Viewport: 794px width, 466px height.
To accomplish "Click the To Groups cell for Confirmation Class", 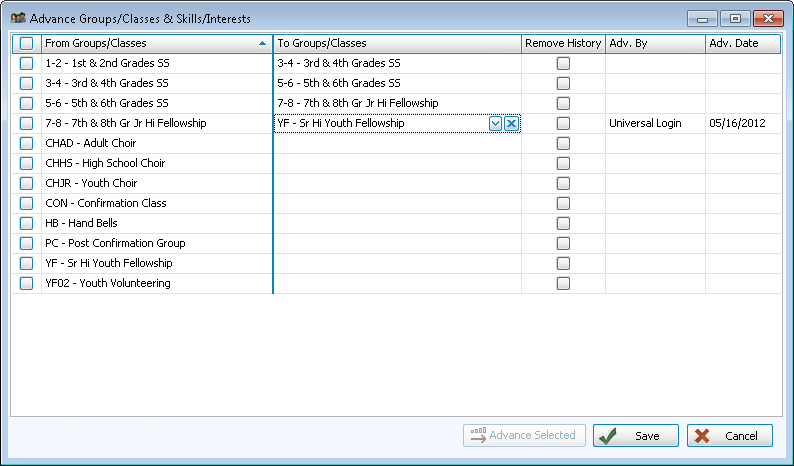I will [396, 203].
